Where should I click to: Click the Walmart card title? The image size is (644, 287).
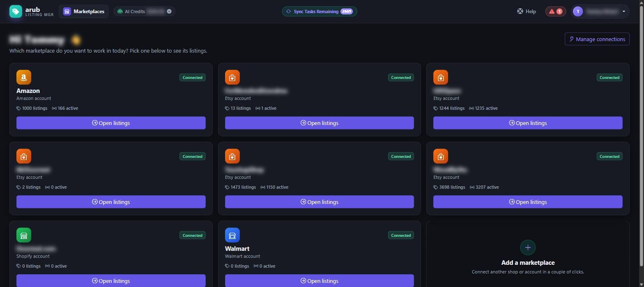click(x=237, y=249)
